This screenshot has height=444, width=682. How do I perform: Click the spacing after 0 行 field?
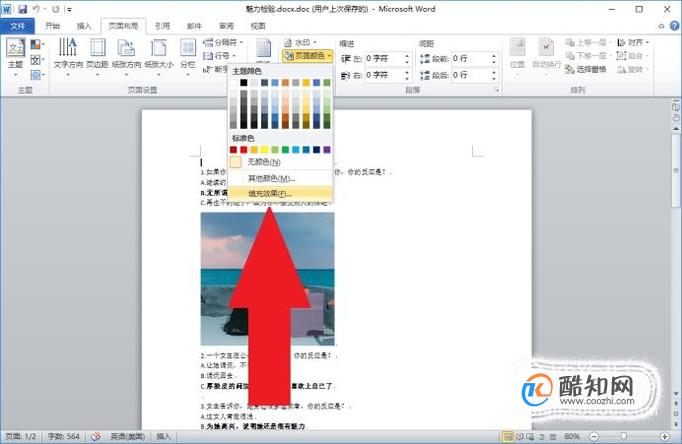[x=471, y=75]
